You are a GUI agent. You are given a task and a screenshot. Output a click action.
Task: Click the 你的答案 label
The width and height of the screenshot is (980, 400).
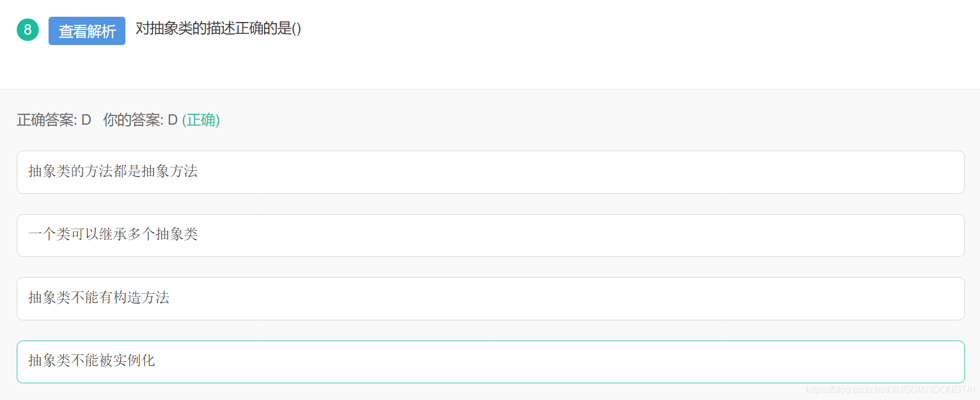[133, 120]
